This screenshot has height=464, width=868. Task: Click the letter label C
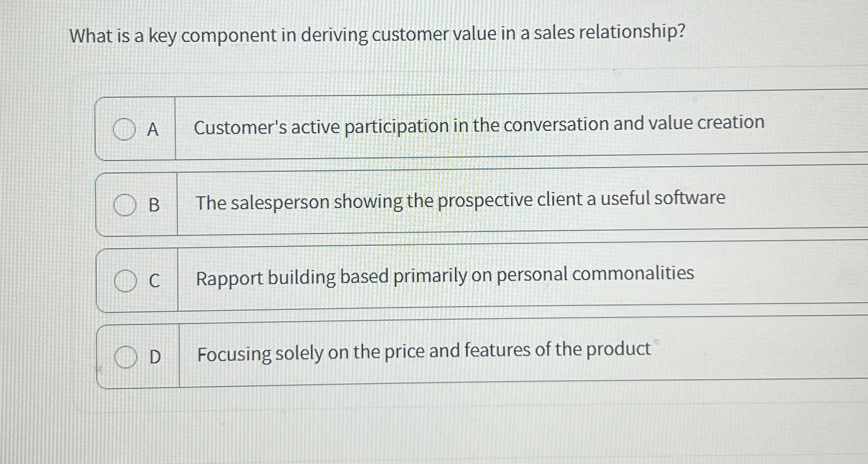154,281
